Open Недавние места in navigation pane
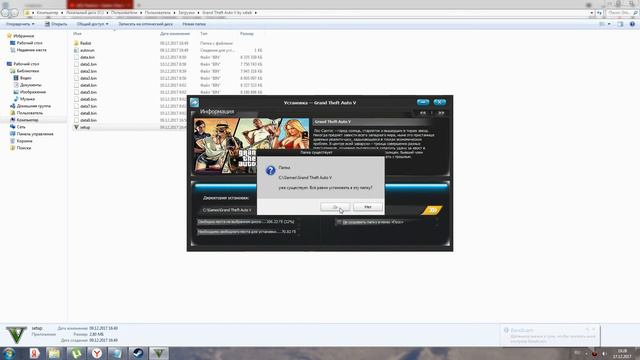Screen dimensions: 640x360 coord(31,50)
